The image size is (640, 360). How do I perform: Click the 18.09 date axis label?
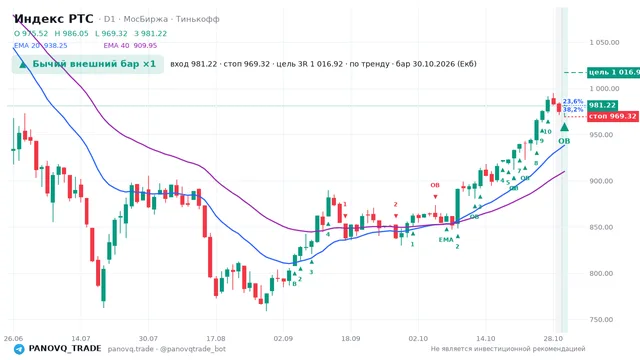click(351, 338)
